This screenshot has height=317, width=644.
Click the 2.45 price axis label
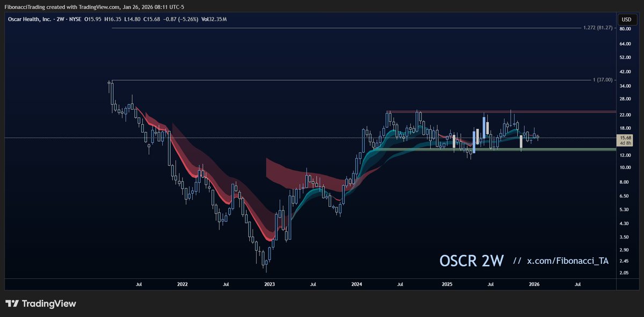click(625, 261)
